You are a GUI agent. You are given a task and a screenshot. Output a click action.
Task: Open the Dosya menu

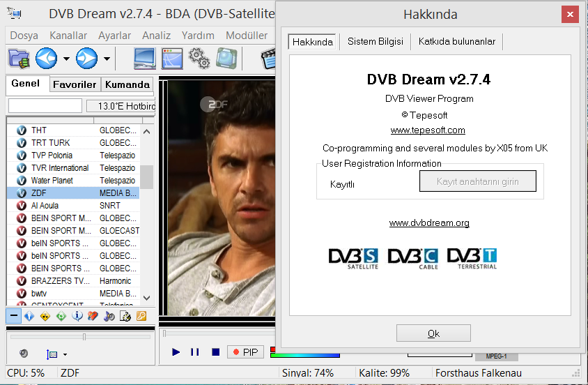(24, 36)
